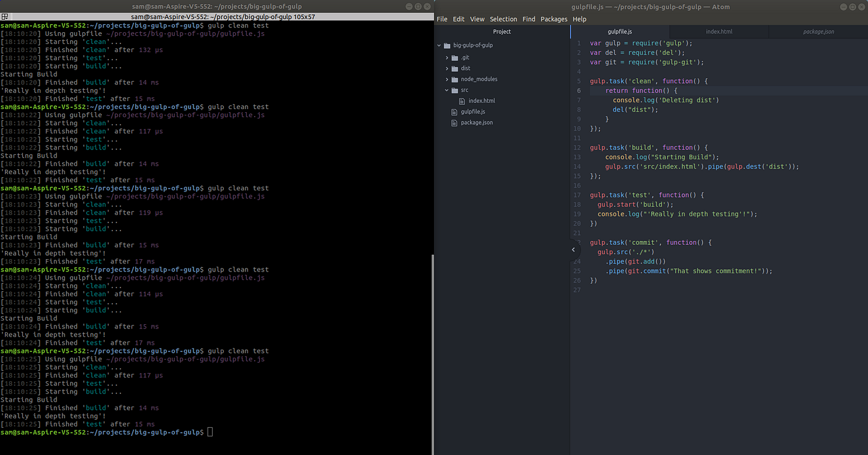The height and width of the screenshot is (455, 868).
Task: Click the node_modules folder icon
Action: coord(455,79)
